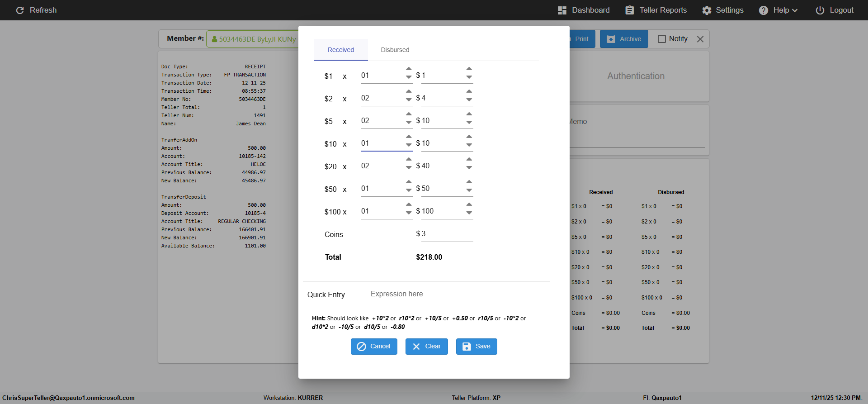Switch to the Disbursed tab
The image size is (868, 404).
(x=395, y=50)
